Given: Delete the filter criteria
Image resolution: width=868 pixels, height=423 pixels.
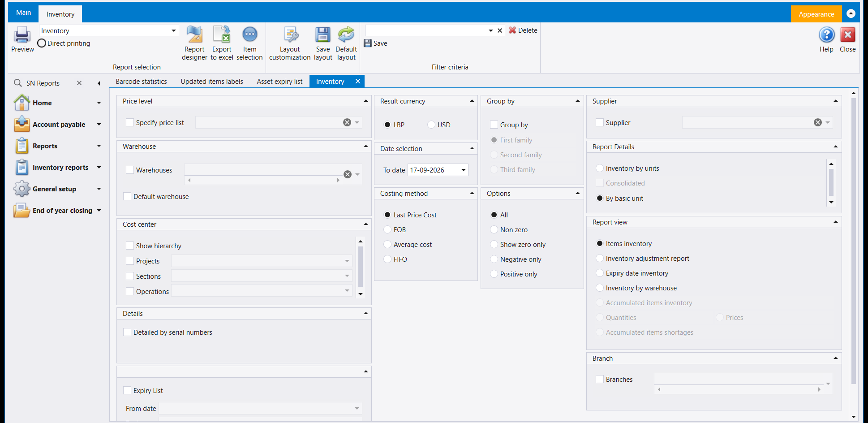Looking at the screenshot, I should (x=523, y=30).
